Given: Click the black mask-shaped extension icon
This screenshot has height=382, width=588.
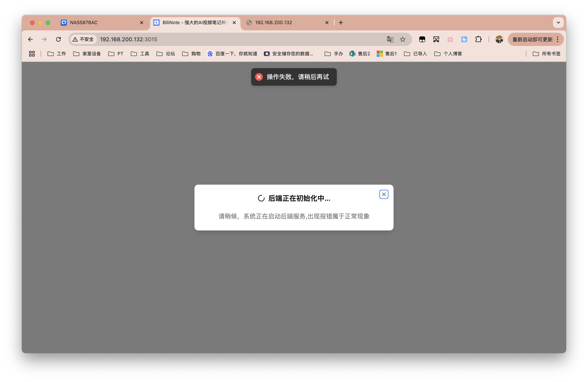Looking at the screenshot, I should [x=422, y=39].
